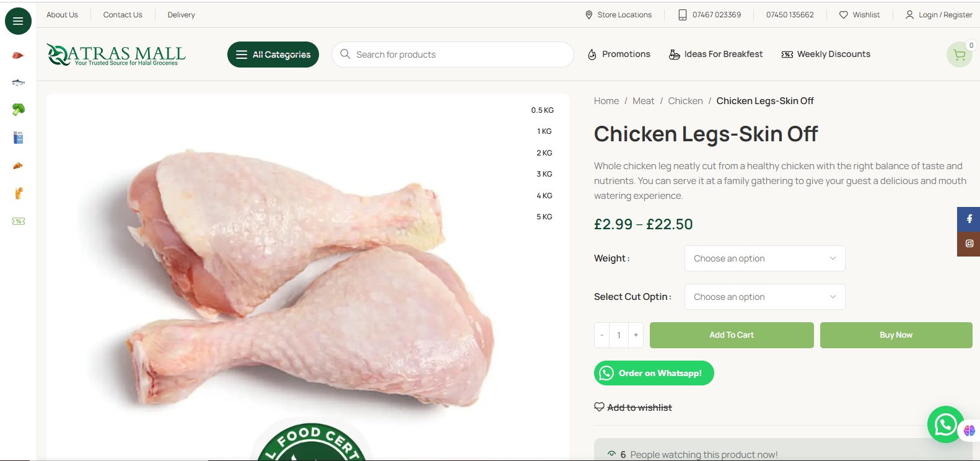Click the Search for products field
The image size is (980, 461).
458,55
